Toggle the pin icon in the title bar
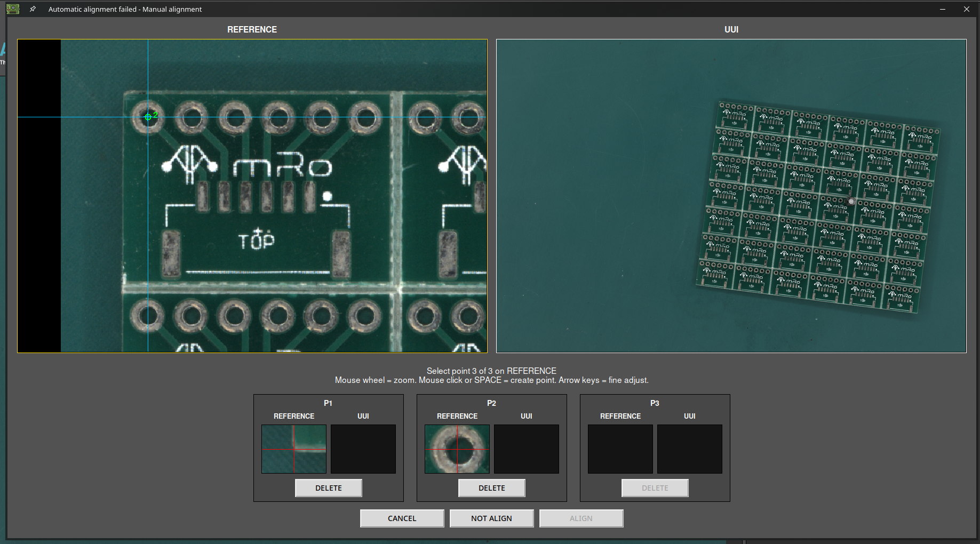Viewport: 980px width, 544px height. click(33, 9)
